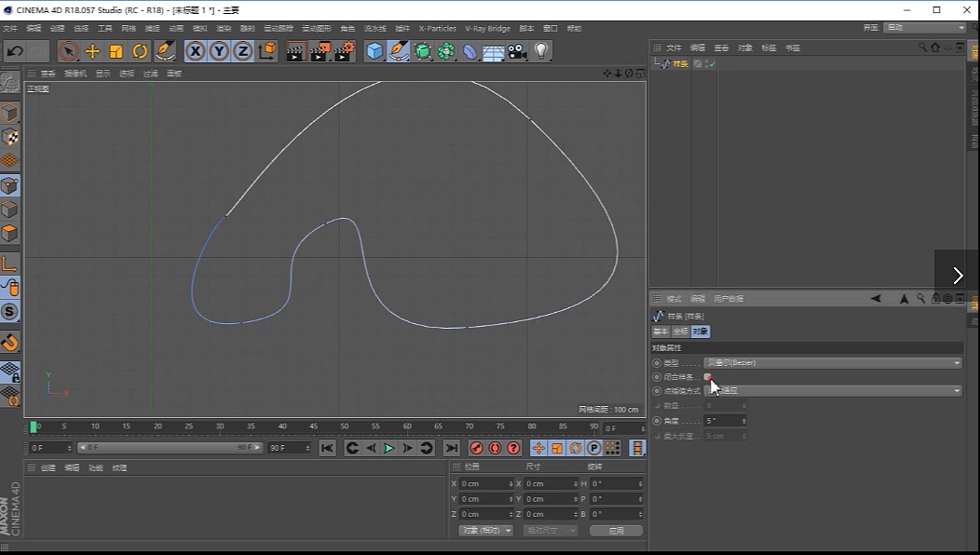Image resolution: width=980 pixels, height=555 pixels.
Task: Select the Live Selection tool
Action: pyautogui.click(x=68, y=51)
